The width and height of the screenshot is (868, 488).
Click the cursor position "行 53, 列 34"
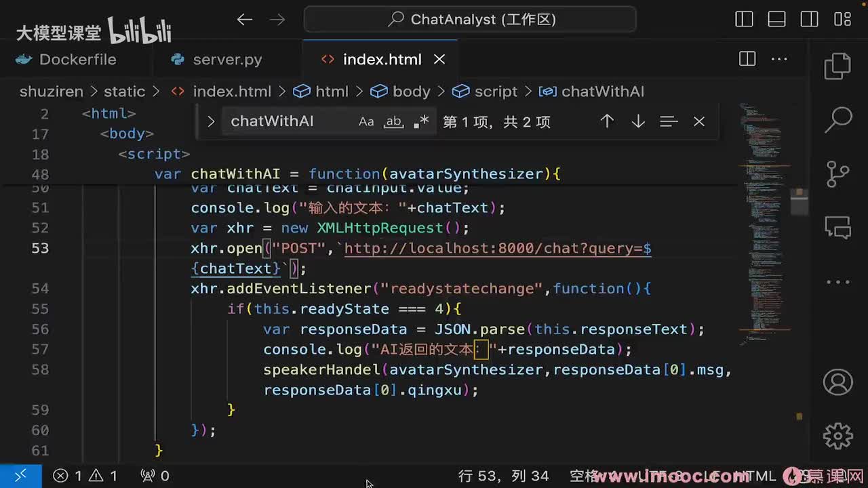(x=503, y=476)
